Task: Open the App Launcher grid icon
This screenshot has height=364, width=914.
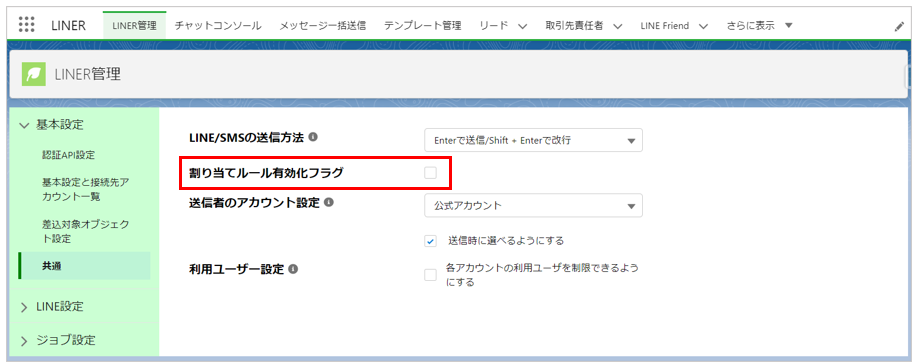Action: click(x=27, y=25)
